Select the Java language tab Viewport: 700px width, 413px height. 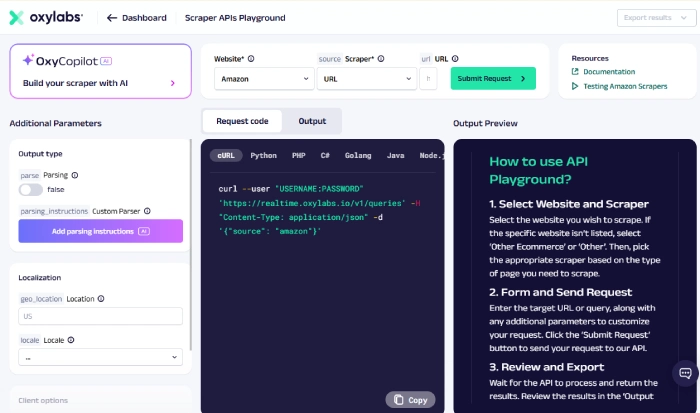[x=396, y=155]
